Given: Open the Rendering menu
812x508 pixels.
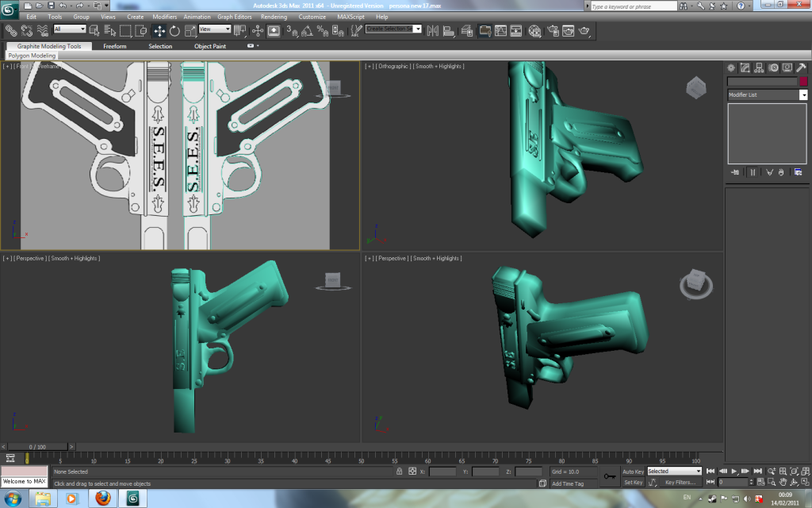Looking at the screenshot, I should 274,17.
